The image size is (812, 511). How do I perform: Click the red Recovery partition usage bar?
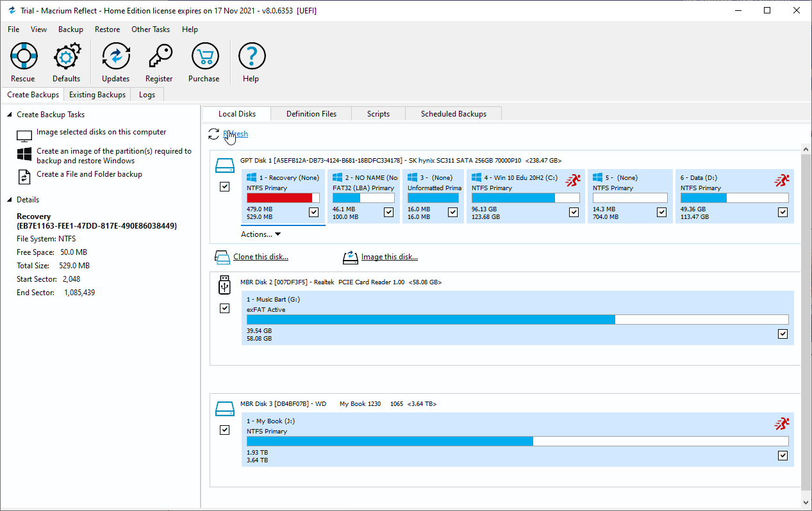point(283,198)
